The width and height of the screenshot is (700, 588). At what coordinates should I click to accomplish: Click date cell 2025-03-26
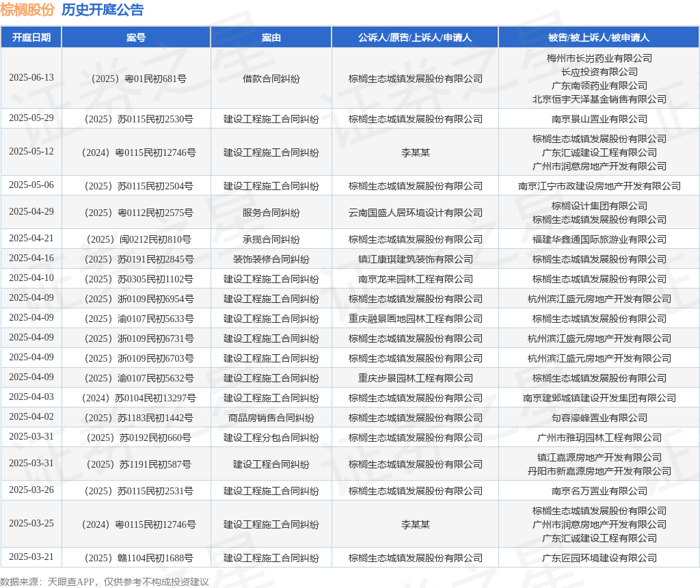coord(31,490)
